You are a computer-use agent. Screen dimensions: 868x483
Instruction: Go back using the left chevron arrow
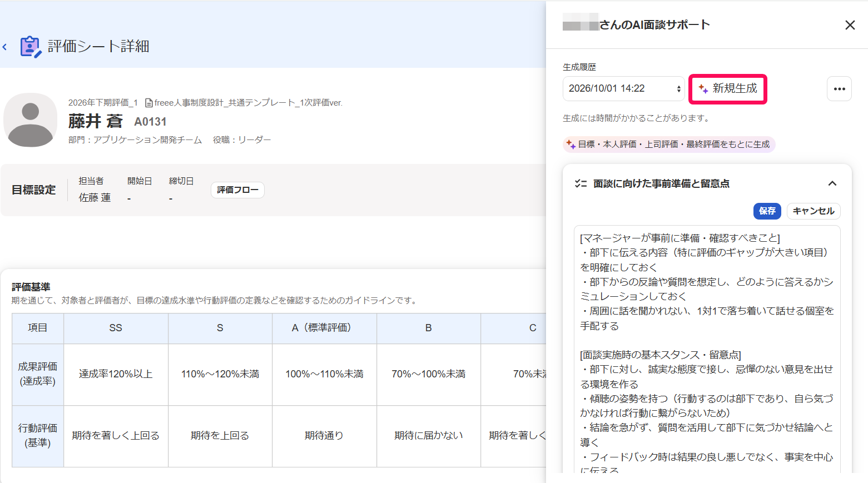[5, 47]
